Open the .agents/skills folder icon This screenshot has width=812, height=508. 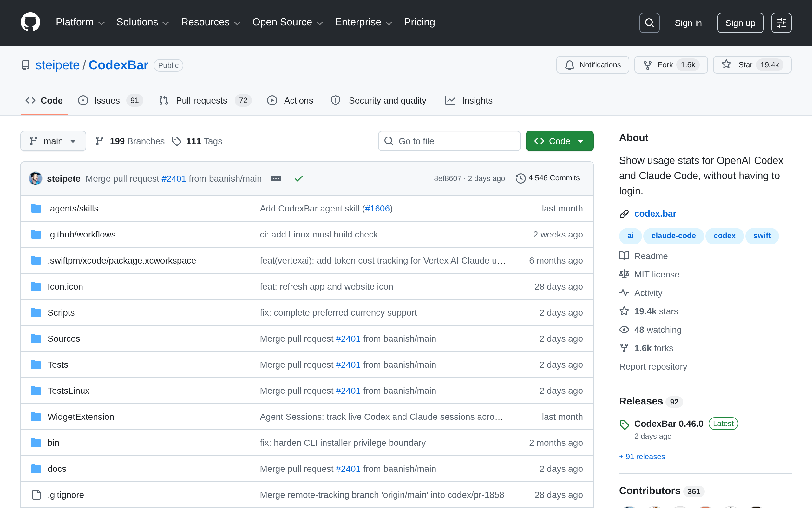(36, 208)
